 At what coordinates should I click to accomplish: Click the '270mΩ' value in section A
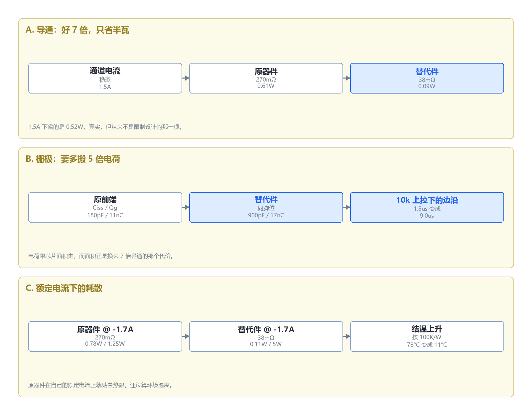[266, 80]
